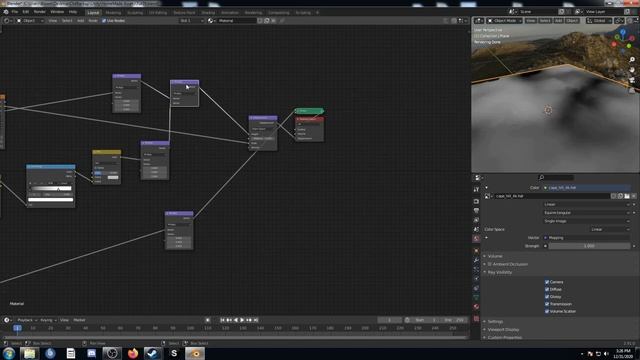Unlink the image with the X icon

pos(634,196)
